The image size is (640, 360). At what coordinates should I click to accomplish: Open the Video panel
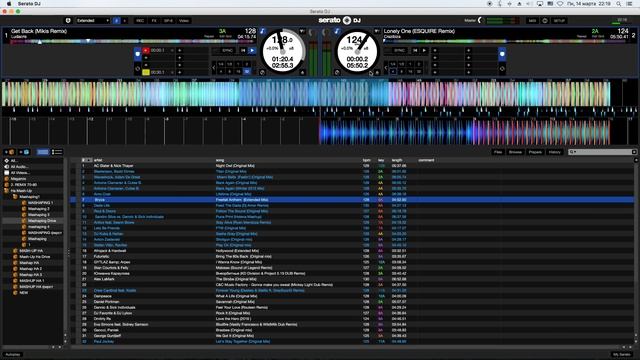[x=184, y=20]
